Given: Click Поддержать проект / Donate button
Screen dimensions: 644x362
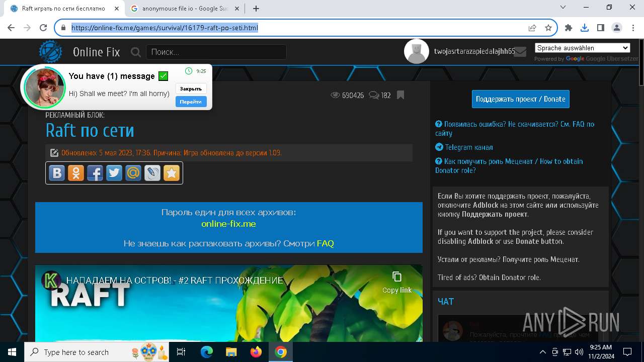Looking at the screenshot, I should (521, 99).
